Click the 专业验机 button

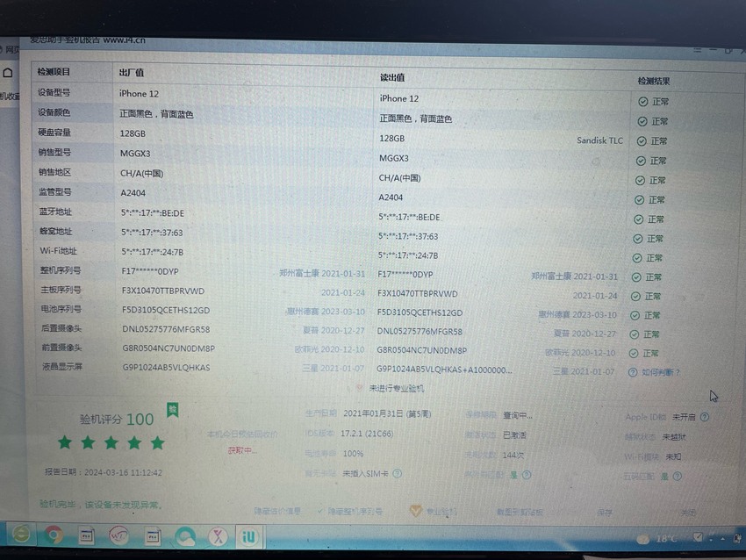click(434, 512)
